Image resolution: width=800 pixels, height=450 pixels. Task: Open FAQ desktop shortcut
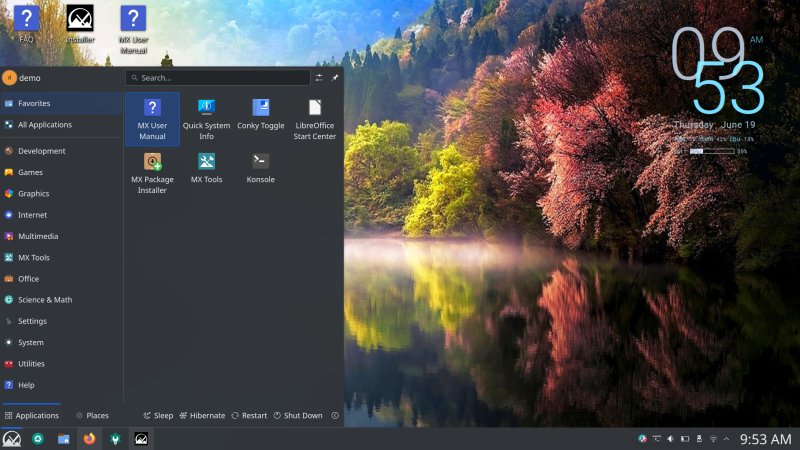(26, 24)
